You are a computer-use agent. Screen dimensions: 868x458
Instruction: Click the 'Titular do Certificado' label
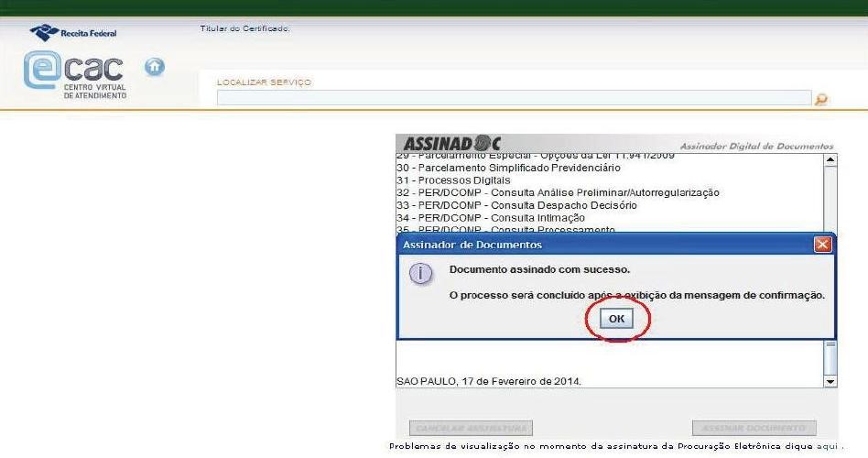coord(244,28)
